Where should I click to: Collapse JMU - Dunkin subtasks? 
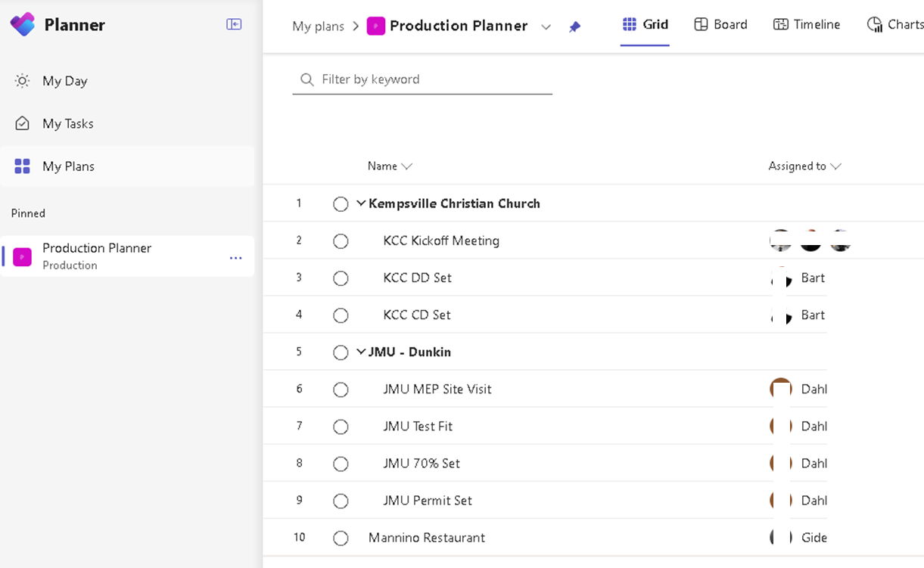tap(361, 352)
